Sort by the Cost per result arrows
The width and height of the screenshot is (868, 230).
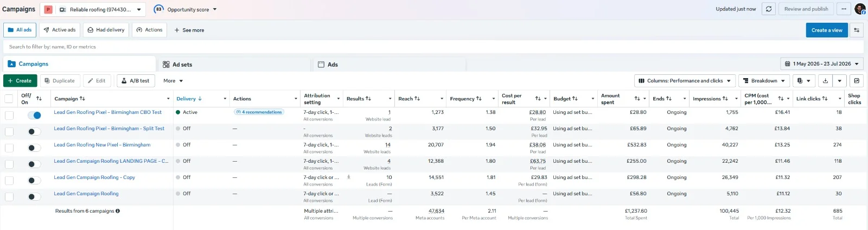pos(538,99)
